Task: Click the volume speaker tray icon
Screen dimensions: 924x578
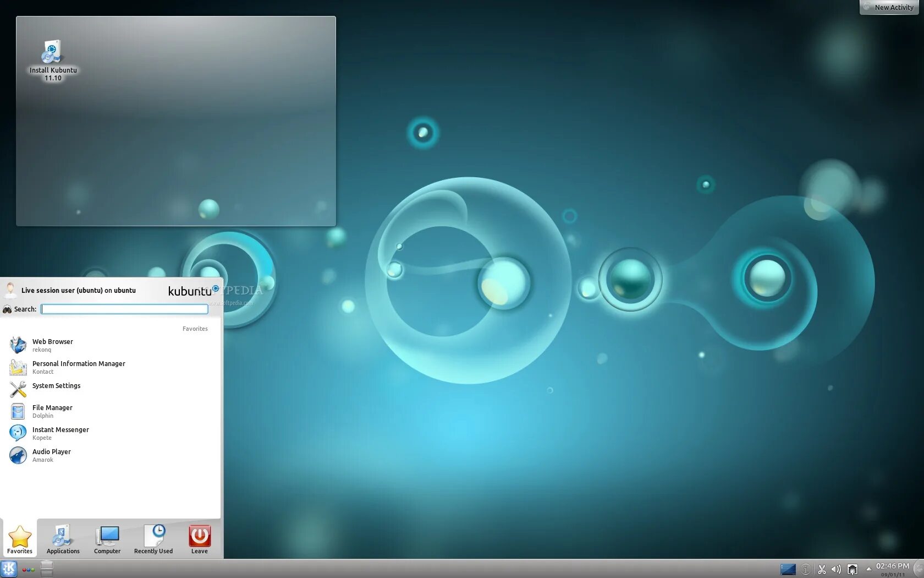Action: point(836,570)
